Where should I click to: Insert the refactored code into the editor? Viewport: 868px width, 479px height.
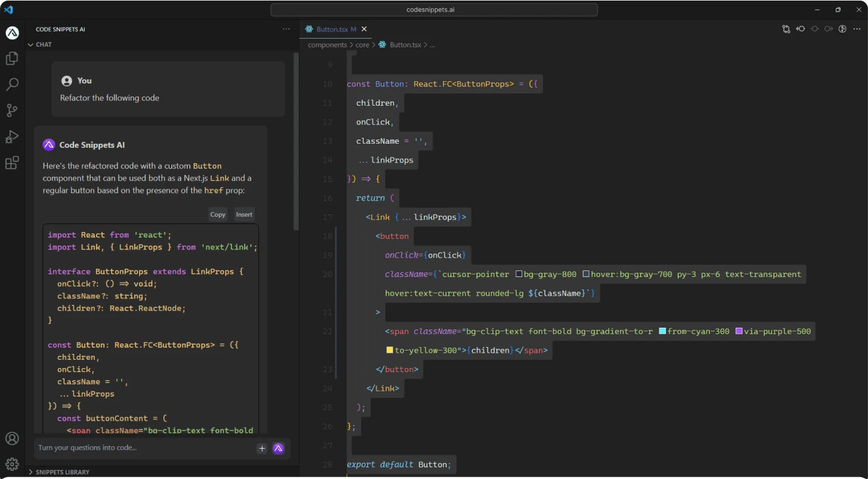coord(244,214)
